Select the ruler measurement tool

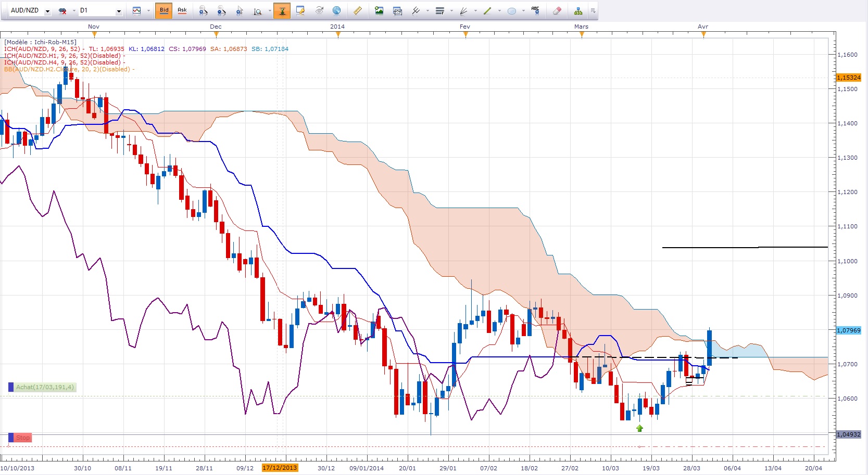[x=357, y=10]
